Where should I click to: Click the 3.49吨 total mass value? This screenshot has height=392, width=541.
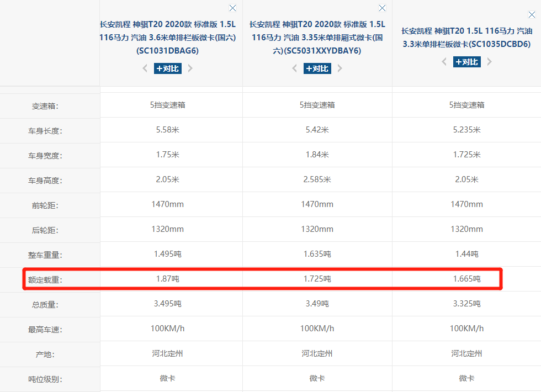click(x=317, y=304)
